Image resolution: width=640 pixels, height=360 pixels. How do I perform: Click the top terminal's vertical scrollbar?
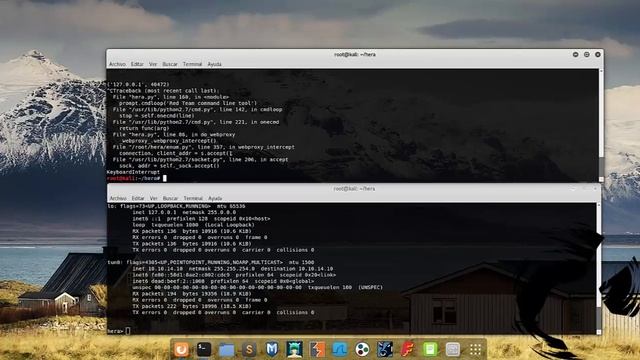tap(601, 125)
